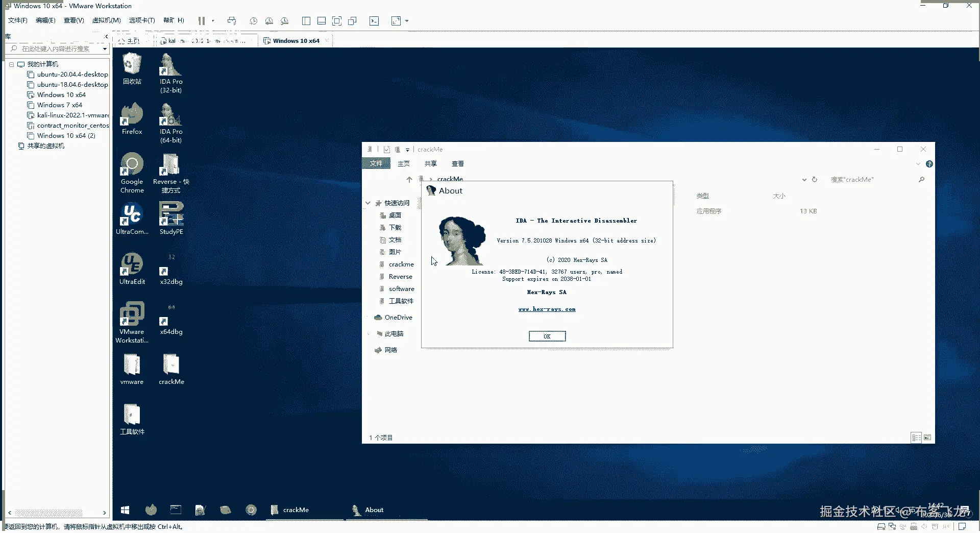
Task: Click the VMware pause virtual machine icon
Action: [x=202, y=21]
